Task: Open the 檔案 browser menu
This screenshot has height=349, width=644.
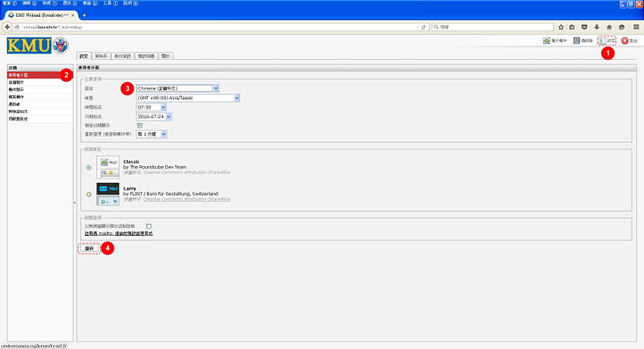Action: [9, 3]
